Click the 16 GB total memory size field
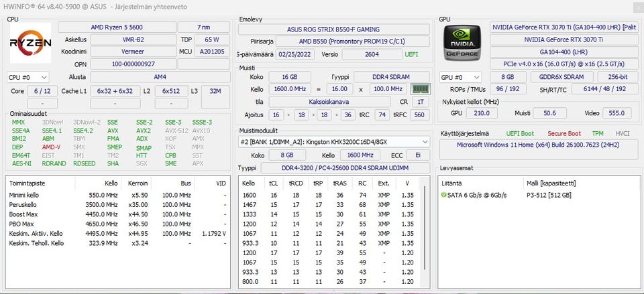The width and height of the screenshot is (644, 294). click(290, 77)
